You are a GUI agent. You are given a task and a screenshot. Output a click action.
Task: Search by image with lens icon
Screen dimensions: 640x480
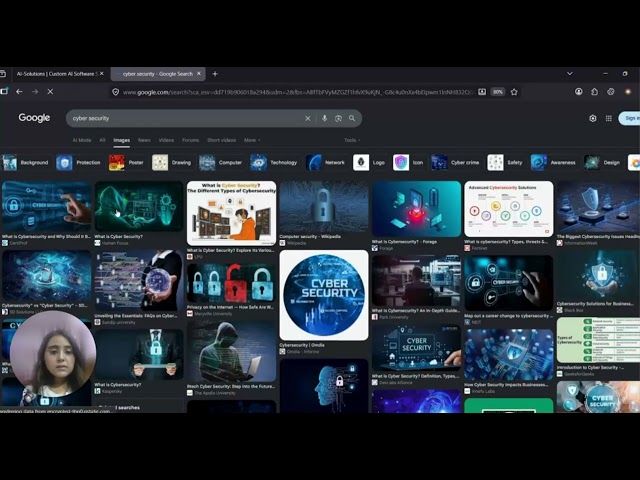tap(338, 118)
